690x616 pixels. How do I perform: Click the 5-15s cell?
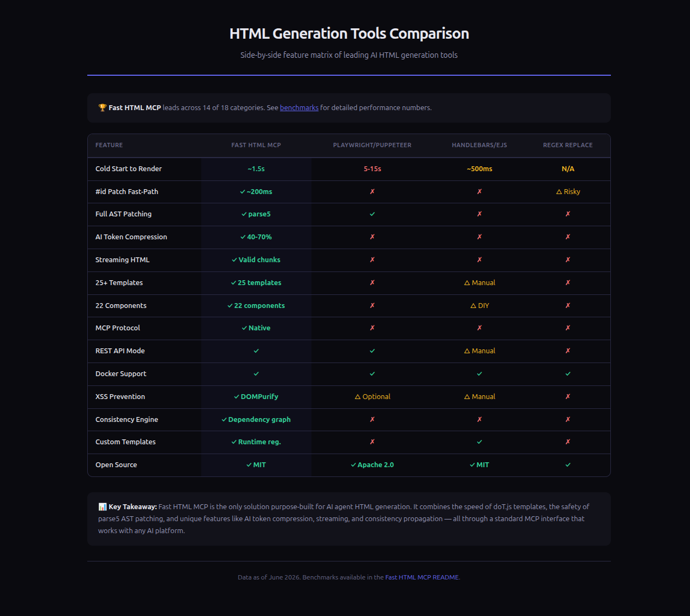pos(373,169)
